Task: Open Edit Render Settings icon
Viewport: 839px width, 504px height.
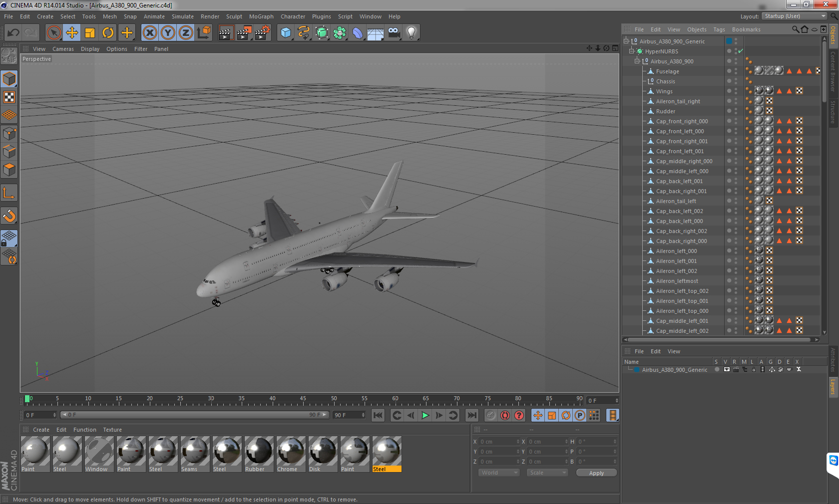Action: [x=263, y=33]
